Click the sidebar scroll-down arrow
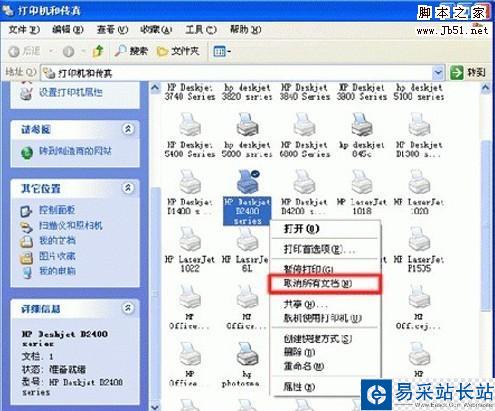 tap(155, 407)
